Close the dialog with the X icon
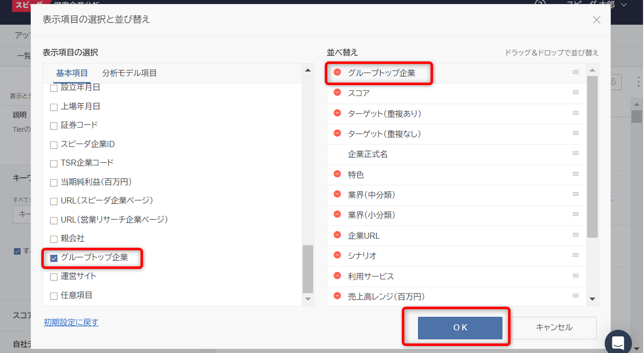 tap(597, 20)
